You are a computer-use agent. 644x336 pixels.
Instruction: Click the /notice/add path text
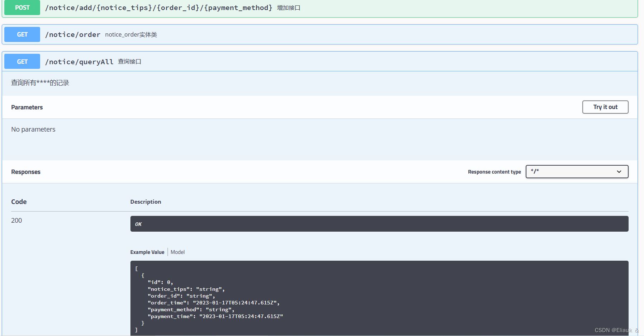pos(159,8)
